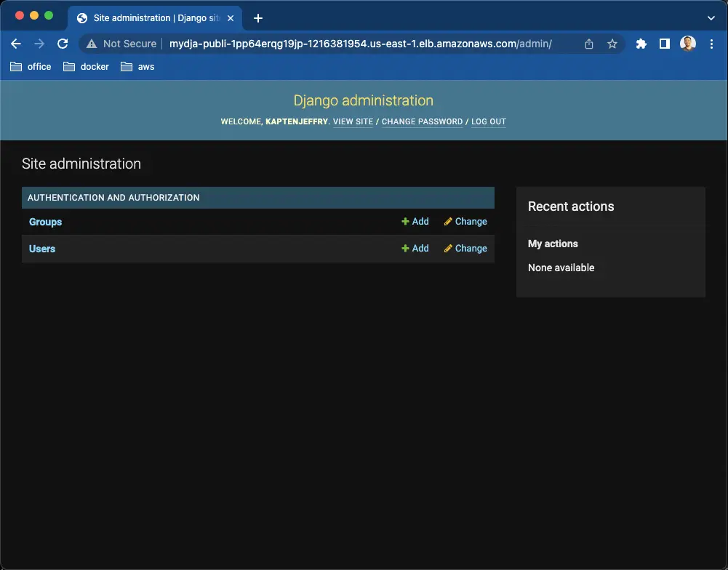The width and height of the screenshot is (728, 570).
Task: Click the None available text
Action: [x=561, y=268]
